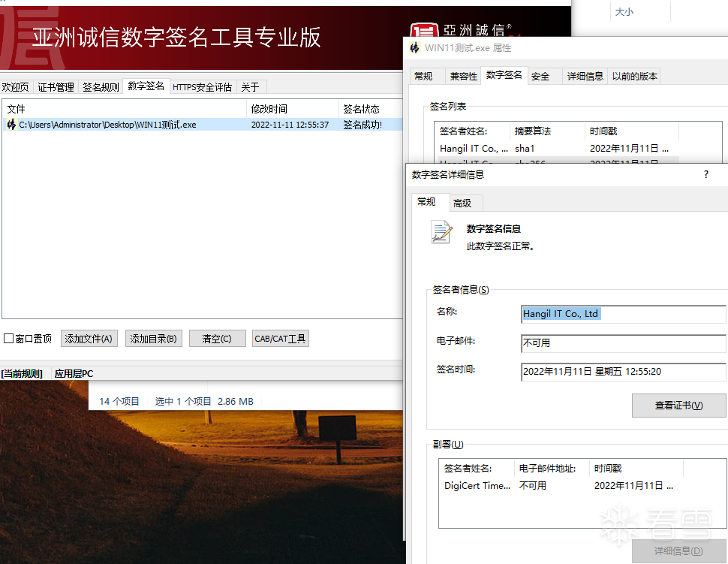Click the 应用层PC rule label

[74, 373]
